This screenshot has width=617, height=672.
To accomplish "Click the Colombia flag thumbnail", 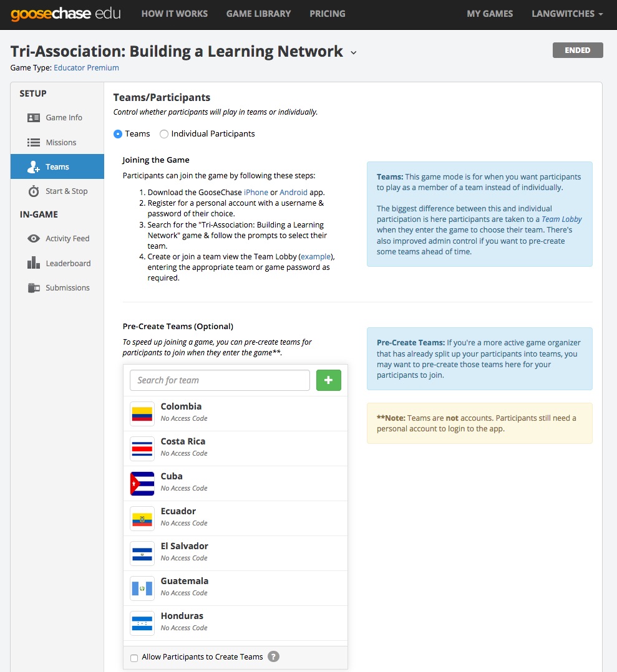I will coord(142,413).
